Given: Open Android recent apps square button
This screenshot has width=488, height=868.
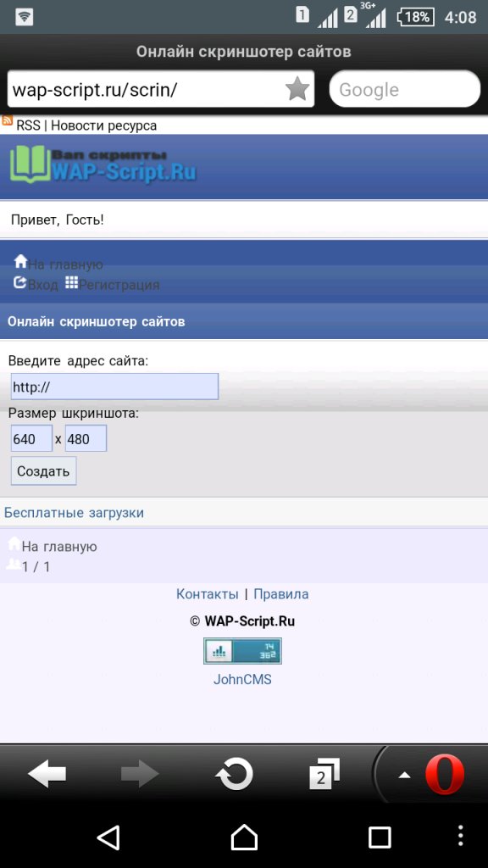Looking at the screenshot, I should 380,837.
